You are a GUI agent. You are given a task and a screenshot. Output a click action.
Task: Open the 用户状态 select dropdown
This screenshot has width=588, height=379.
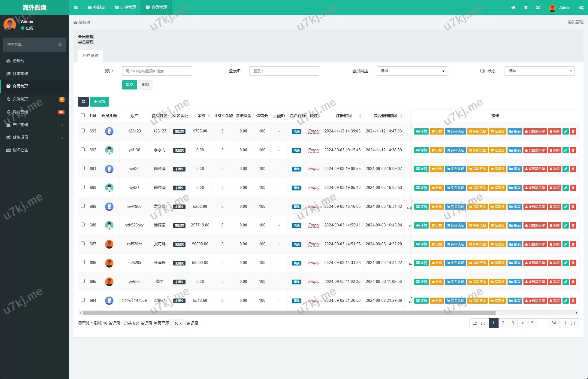[539, 71]
